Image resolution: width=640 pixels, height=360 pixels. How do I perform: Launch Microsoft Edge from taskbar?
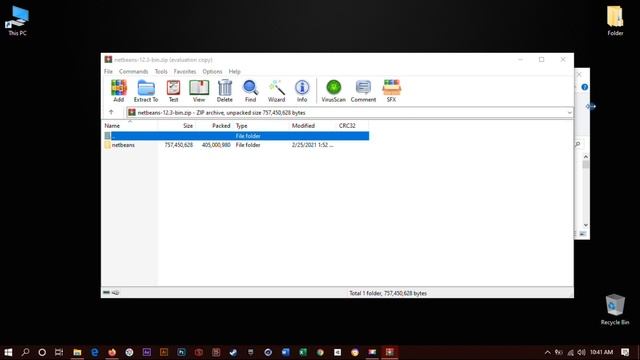pos(95,352)
